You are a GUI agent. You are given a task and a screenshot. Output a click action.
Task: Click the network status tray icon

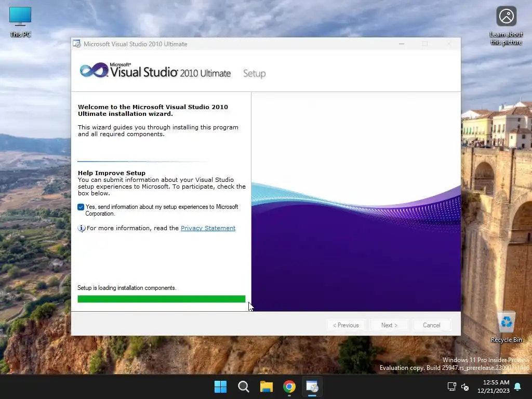pyautogui.click(x=451, y=387)
